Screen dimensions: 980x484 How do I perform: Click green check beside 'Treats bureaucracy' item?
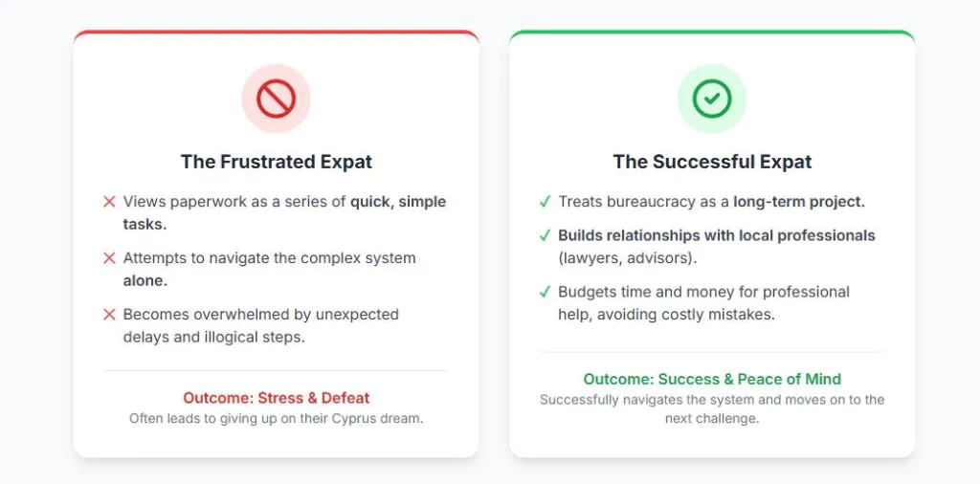[x=545, y=202]
